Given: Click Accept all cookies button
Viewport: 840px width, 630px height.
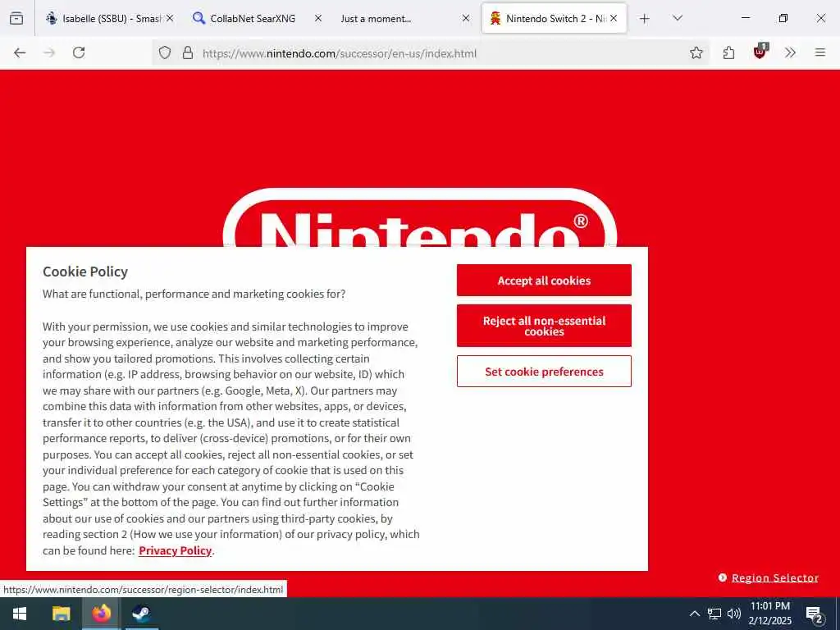Looking at the screenshot, I should [x=544, y=281].
